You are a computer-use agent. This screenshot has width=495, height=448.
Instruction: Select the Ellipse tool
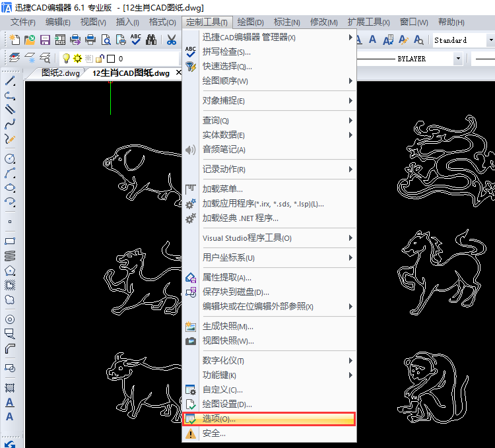(10, 187)
